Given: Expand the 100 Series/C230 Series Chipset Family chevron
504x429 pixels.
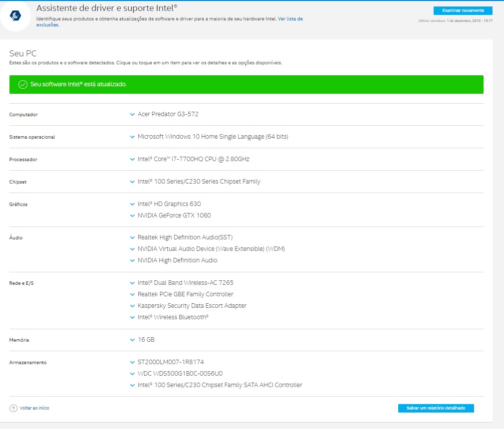Looking at the screenshot, I should point(132,182).
